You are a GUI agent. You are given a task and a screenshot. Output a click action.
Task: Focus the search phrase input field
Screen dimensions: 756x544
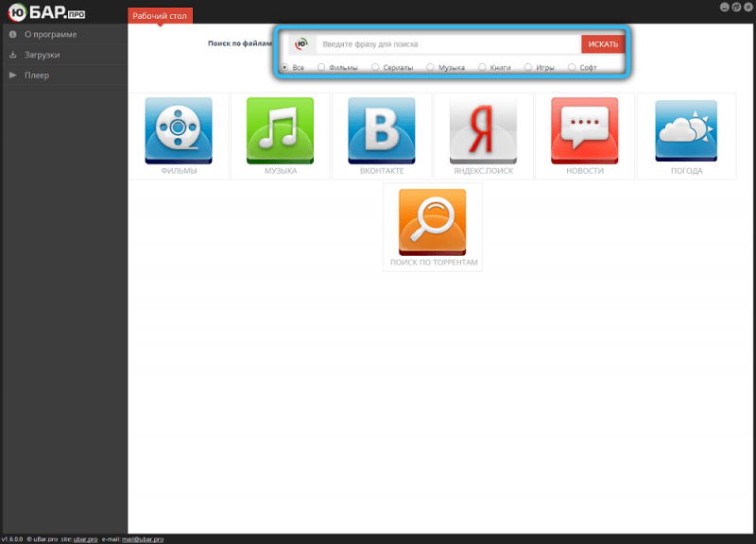point(448,43)
